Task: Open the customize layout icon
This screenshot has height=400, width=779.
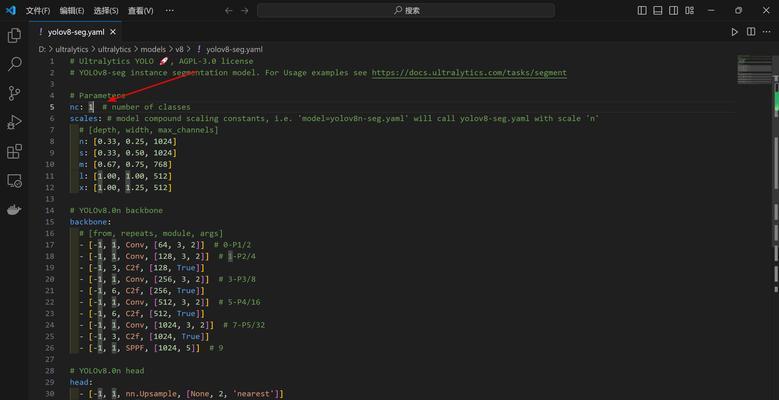Action: (689, 10)
